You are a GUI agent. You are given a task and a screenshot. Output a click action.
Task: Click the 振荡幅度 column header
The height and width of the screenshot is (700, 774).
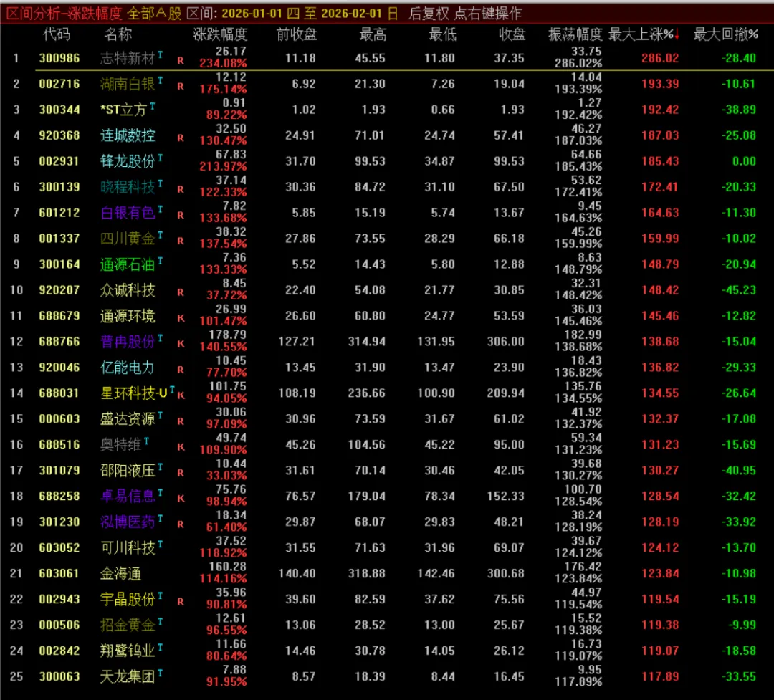point(575,34)
